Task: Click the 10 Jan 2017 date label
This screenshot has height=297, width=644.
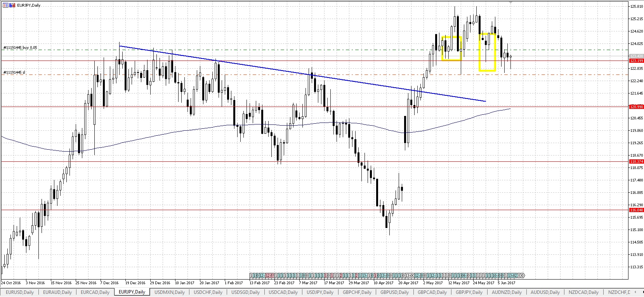Action: point(185,283)
